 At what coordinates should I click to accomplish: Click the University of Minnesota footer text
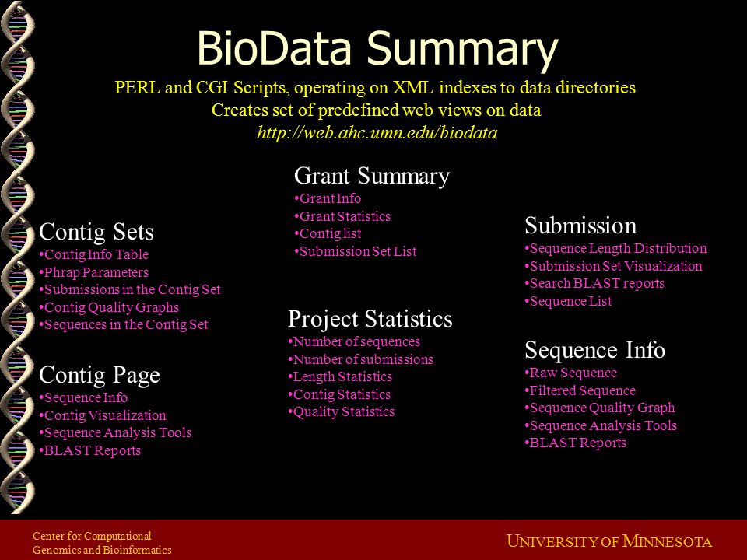point(609,541)
